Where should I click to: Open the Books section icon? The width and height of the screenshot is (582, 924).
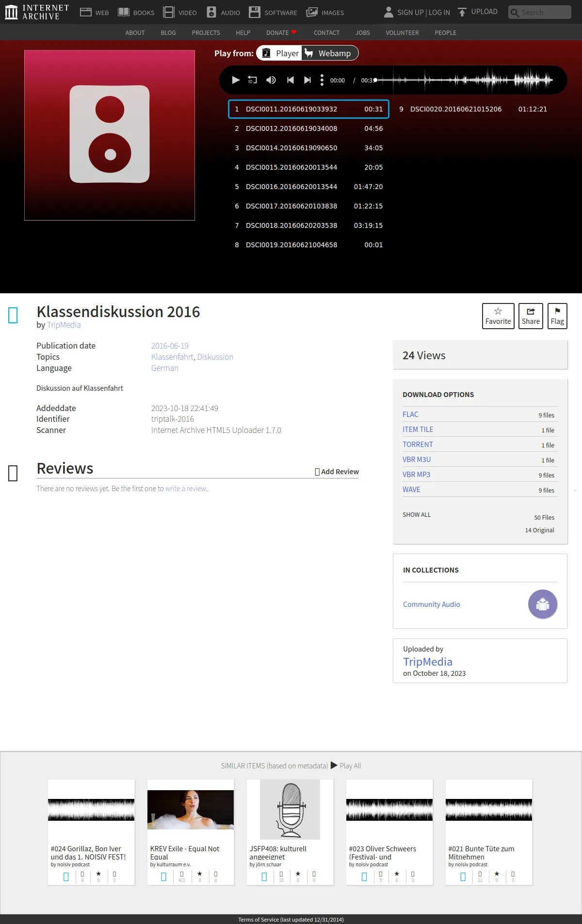tap(124, 12)
